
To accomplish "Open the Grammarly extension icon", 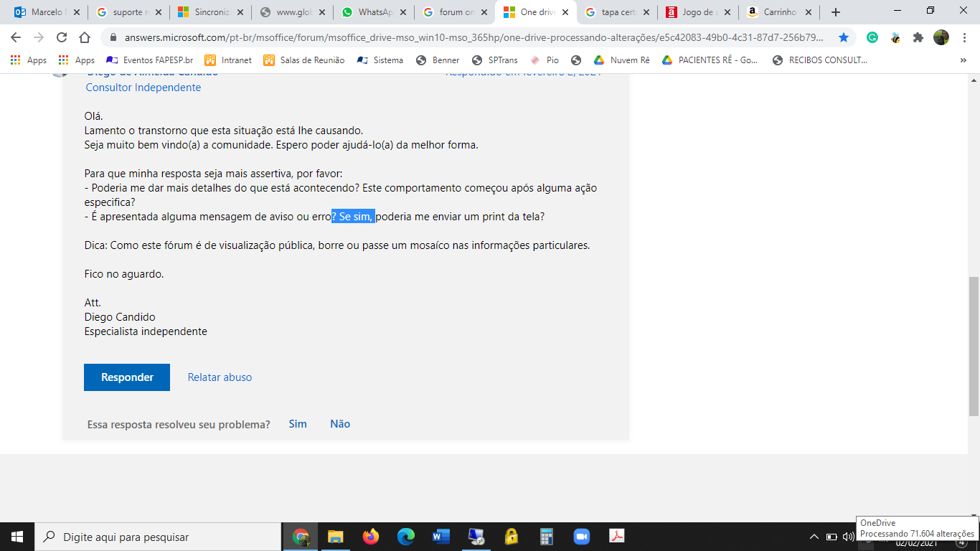I will [872, 37].
